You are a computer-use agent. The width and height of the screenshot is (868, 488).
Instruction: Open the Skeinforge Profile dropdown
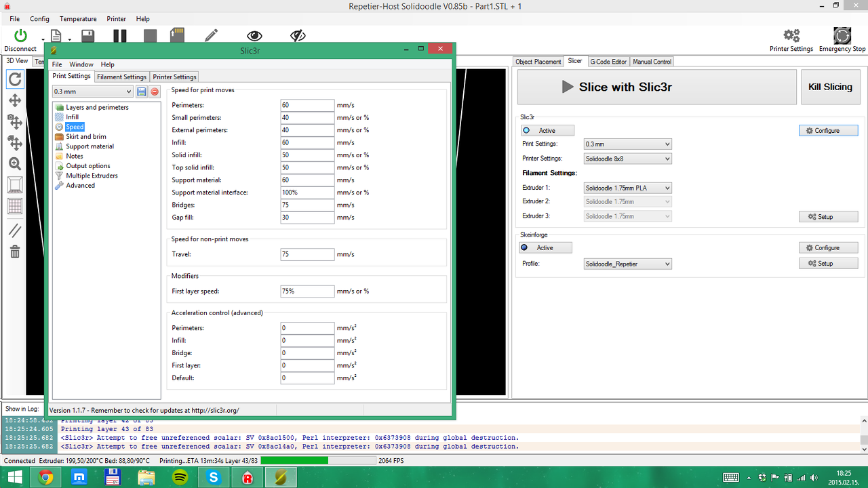tap(627, 264)
